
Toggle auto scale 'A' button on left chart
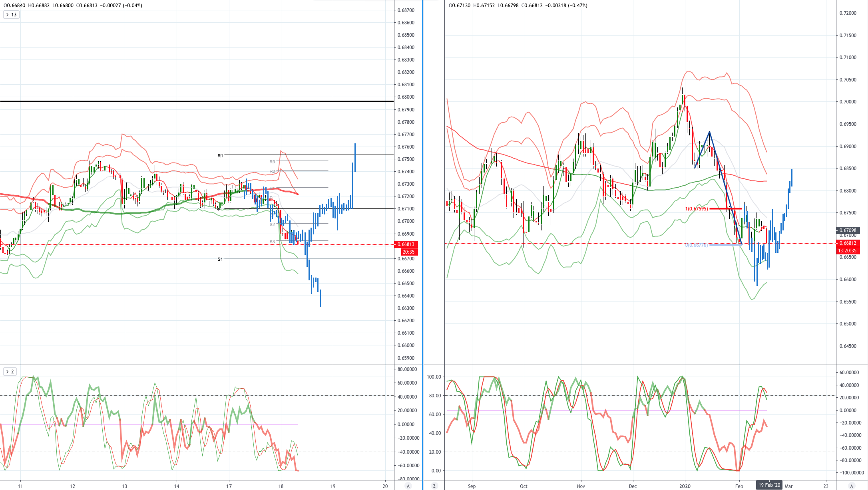(x=408, y=486)
